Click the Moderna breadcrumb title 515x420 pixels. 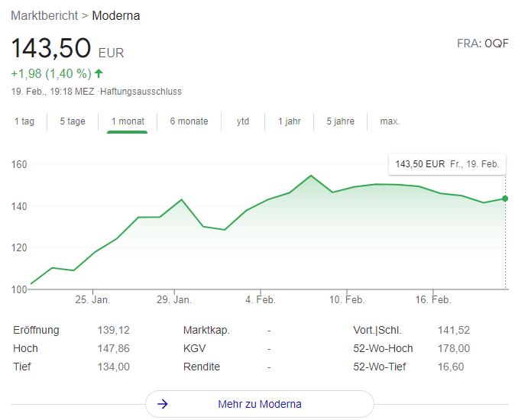tap(116, 15)
